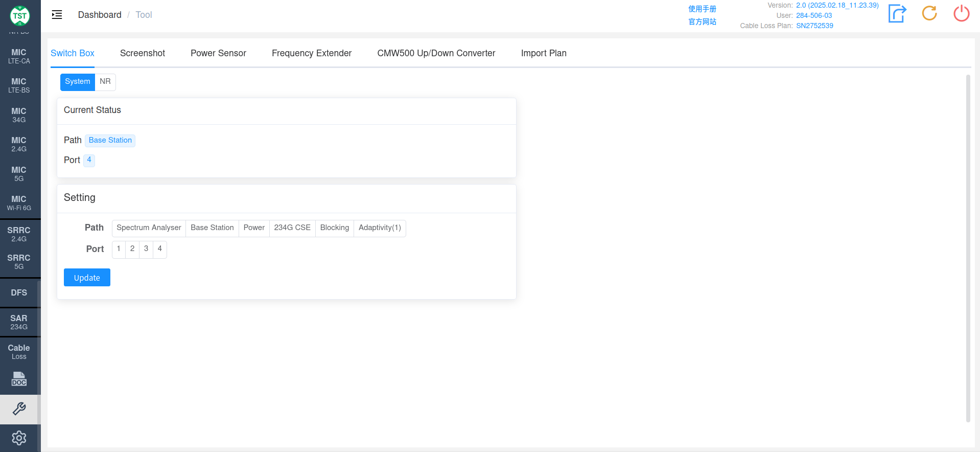
Task: Switch to CMW500 Up/Down Converter tab
Action: point(436,53)
